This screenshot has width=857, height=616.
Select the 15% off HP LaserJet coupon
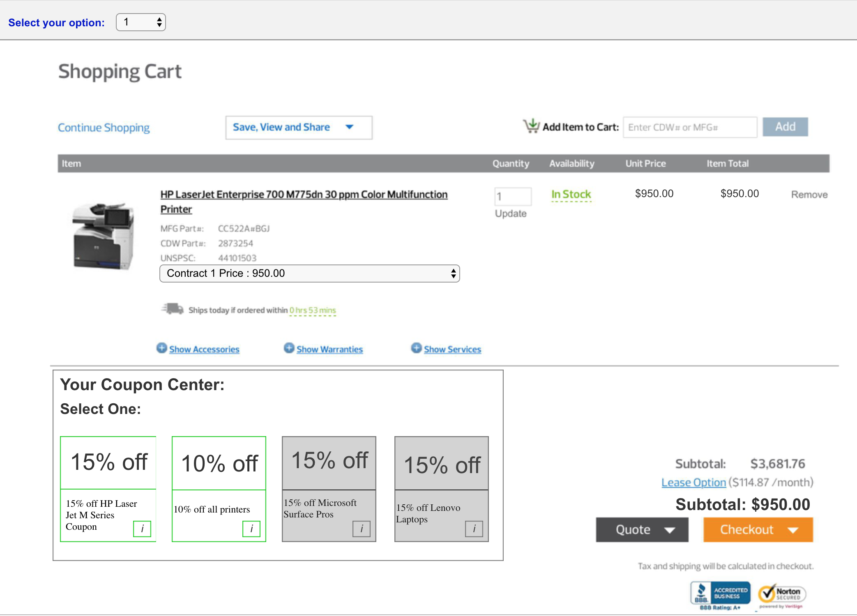pos(108,463)
